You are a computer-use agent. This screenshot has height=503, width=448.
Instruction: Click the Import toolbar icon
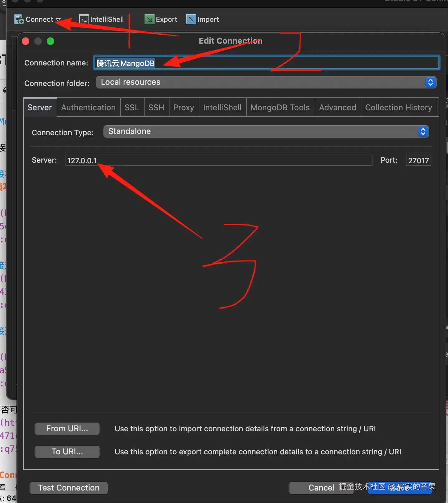[191, 19]
